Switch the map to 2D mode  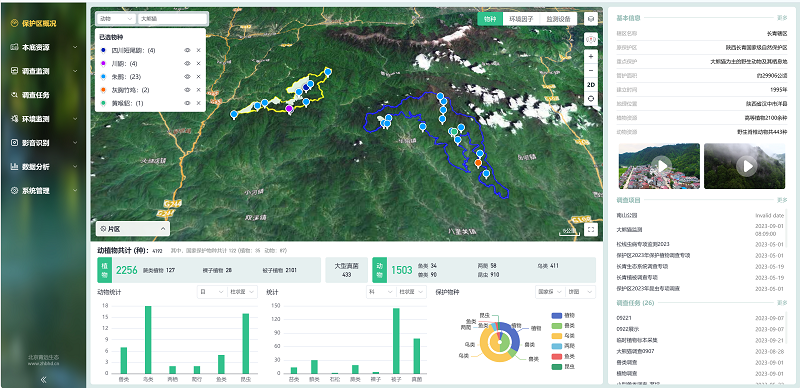click(591, 85)
